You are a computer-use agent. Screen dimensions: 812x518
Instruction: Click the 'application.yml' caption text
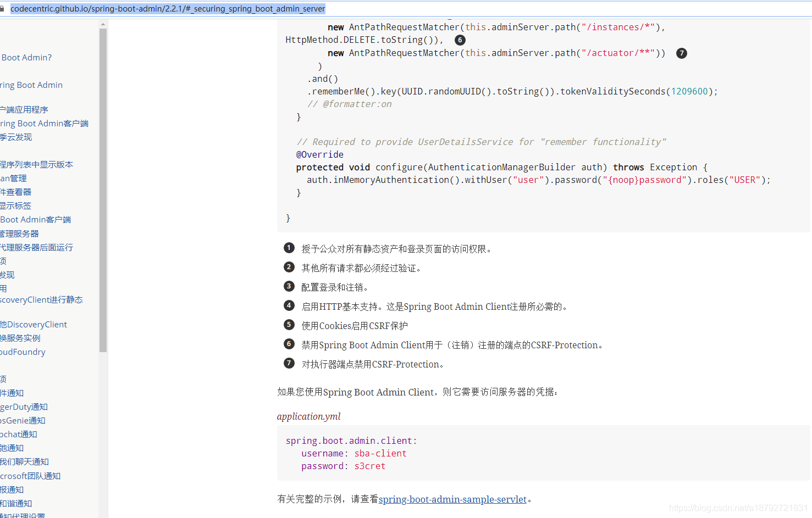point(308,416)
